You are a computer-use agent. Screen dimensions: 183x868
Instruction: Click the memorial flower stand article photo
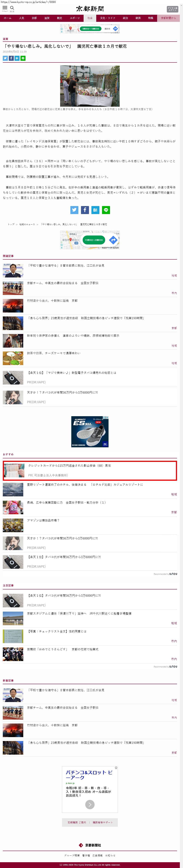pyautogui.click(x=90, y=86)
